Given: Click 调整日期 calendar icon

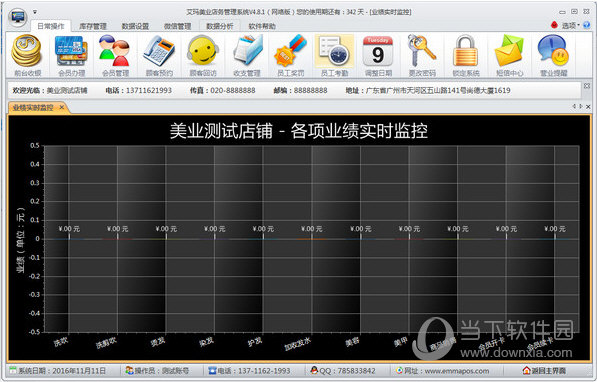Looking at the screenshot, I should (x=378, y=56).
